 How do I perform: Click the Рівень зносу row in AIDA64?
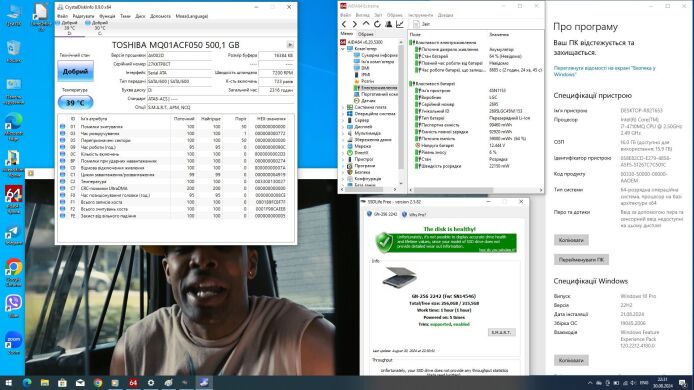pos(476,152)
